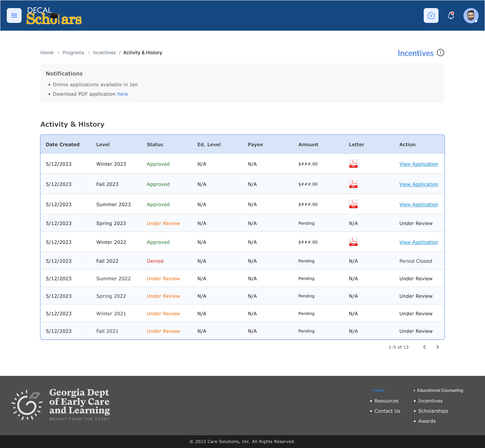
Task: Open the hamburger menu button
Action: [14, 16]
